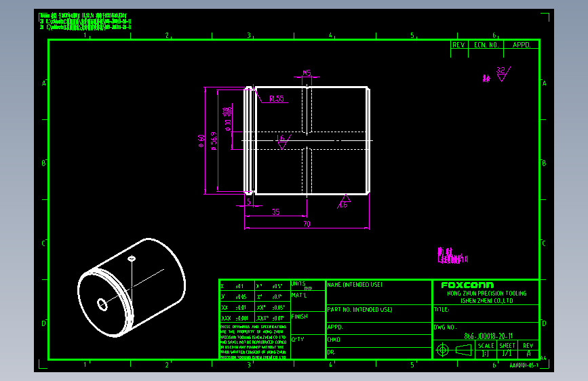Click drawing number 866-JD0018-20-11
Screen dimensions: 588x381
(488, 336)
